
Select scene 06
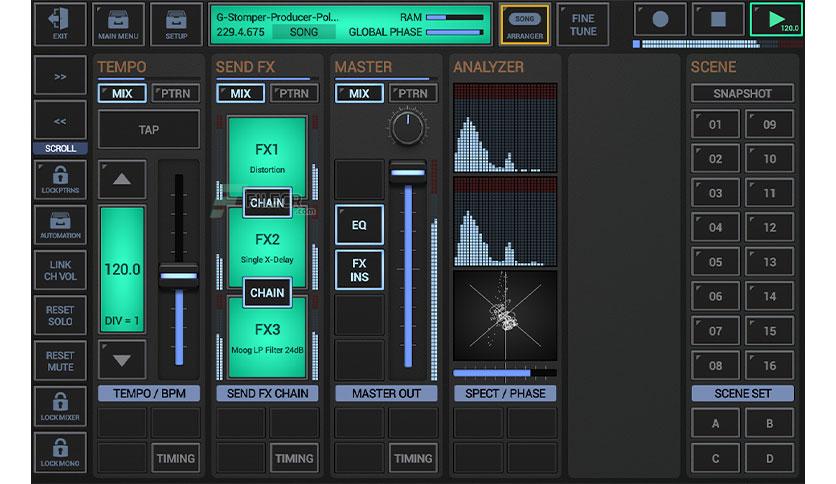(716, 296)
